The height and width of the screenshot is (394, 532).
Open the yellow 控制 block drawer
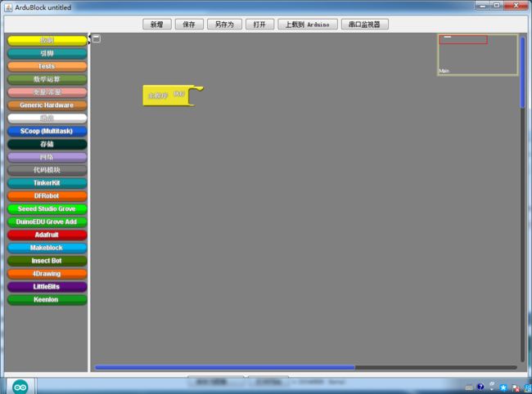tap(47, 40)
